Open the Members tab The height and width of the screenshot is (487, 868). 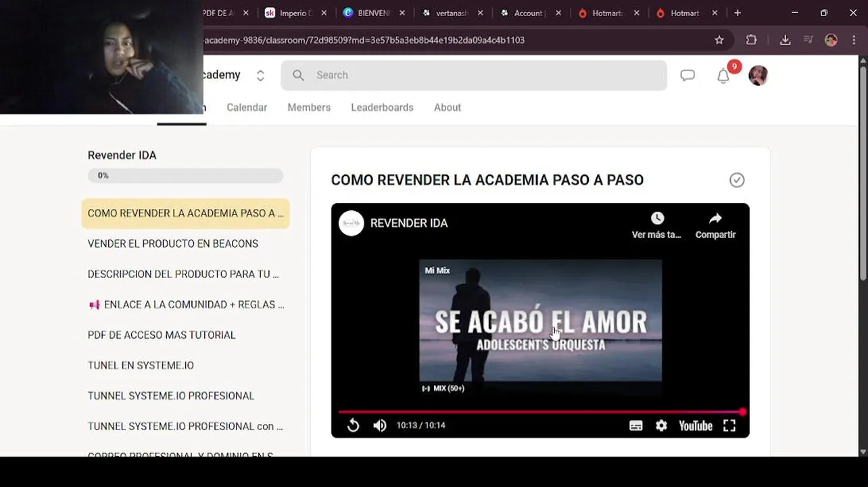pos(309,108)
